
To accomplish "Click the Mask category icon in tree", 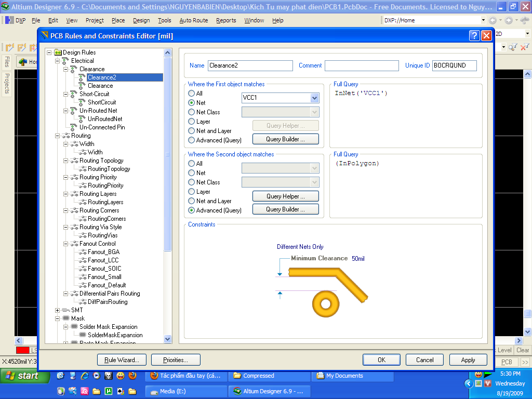I will point(65,318).
